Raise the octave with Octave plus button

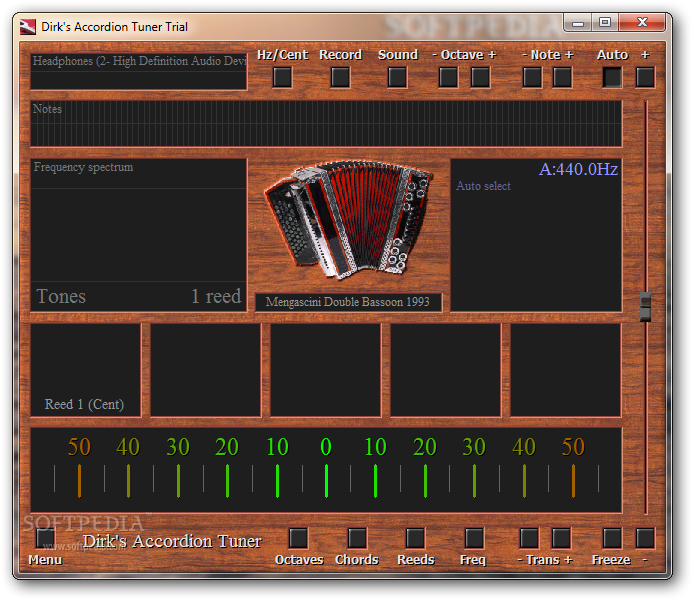[x=480, y=77]
